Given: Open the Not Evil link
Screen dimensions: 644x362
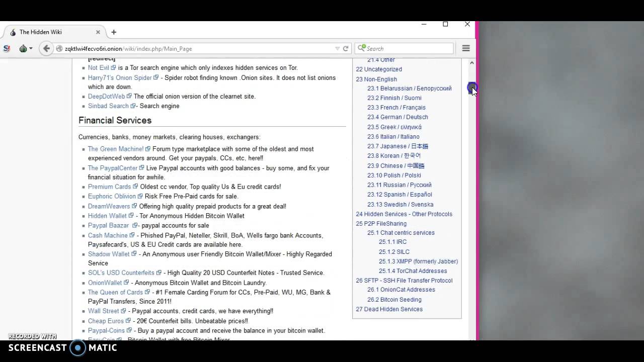Looking at the screenshot, I should tap(99, 68).
